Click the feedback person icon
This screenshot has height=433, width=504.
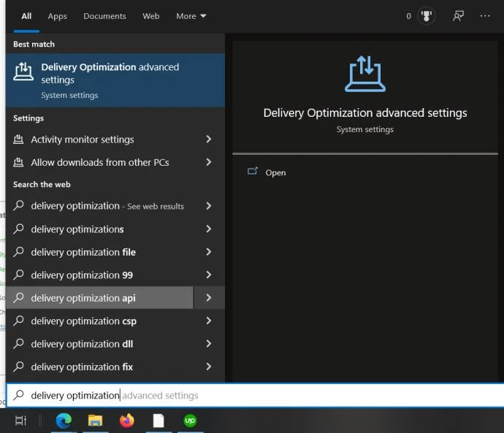[x=458, y=16]
